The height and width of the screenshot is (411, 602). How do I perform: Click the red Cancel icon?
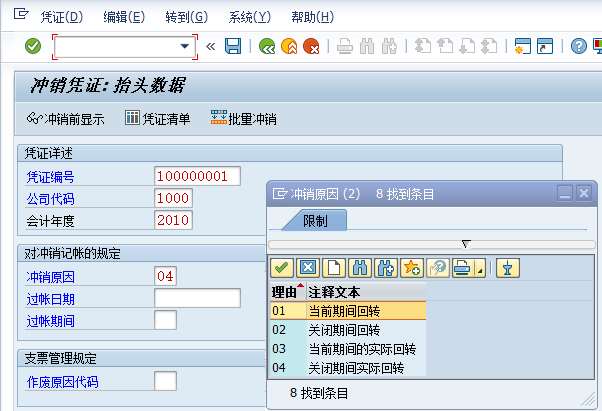(x=311, y=46)
